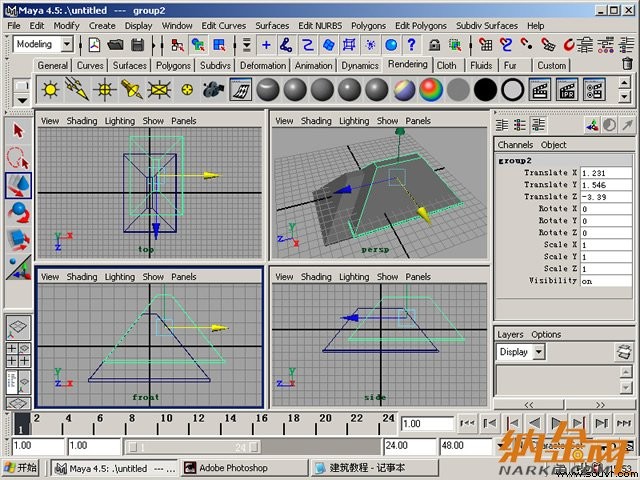Screen dimensions: 640x480
Task: Switch to single perspective view layout
Action: pos(18,327)
